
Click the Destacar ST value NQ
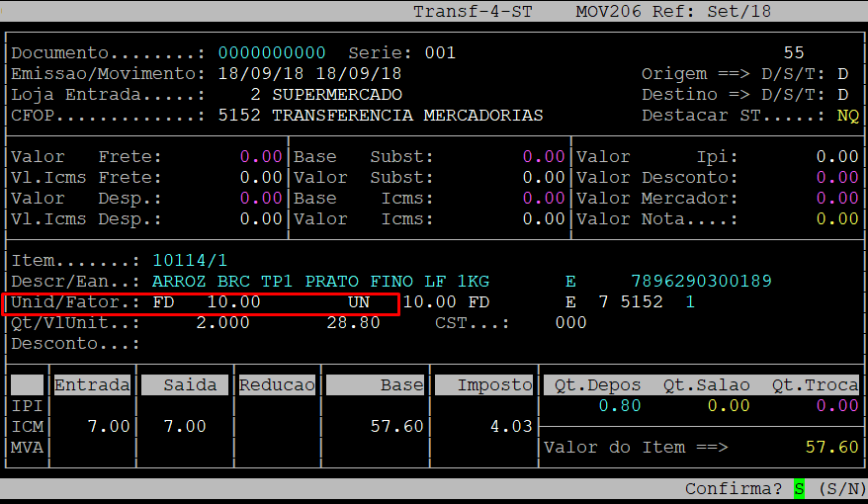[847, 116]
